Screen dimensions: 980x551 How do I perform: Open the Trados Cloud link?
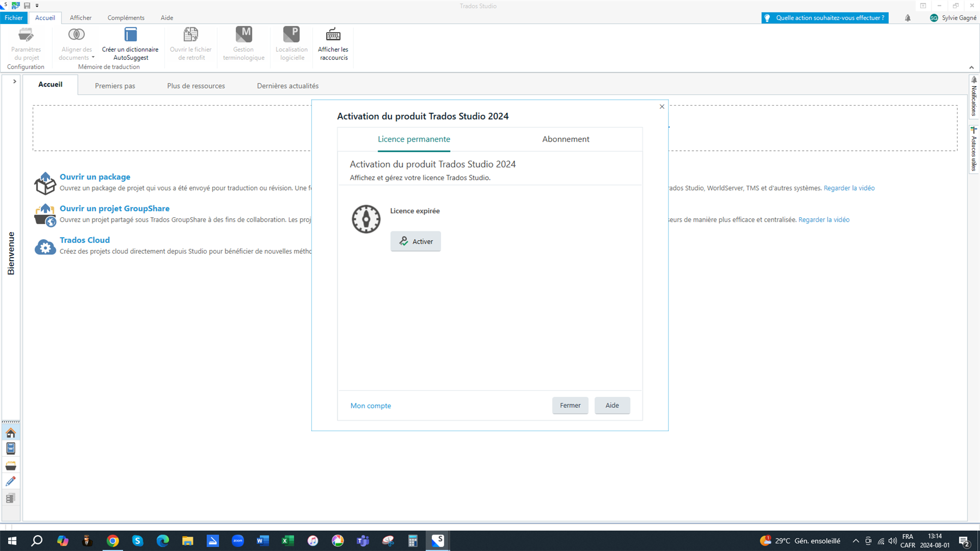pos(84,240)
